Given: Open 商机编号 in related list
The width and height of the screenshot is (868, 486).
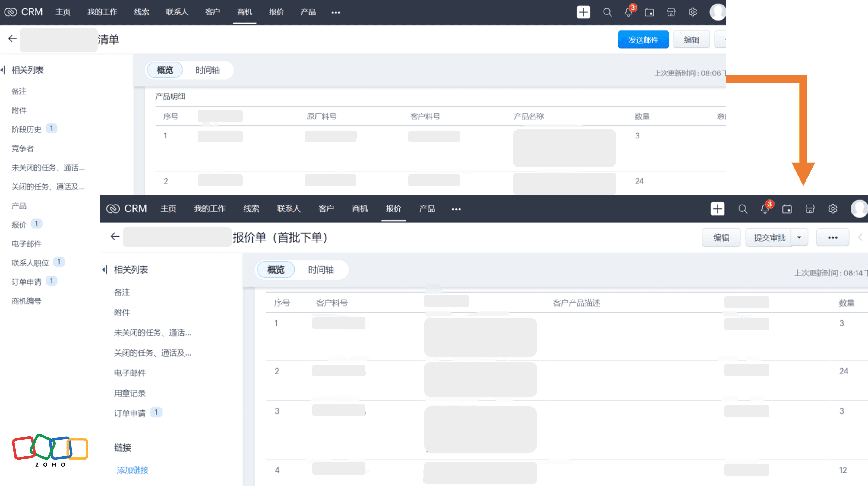Looking at the screenshot, I should (26, 301).
